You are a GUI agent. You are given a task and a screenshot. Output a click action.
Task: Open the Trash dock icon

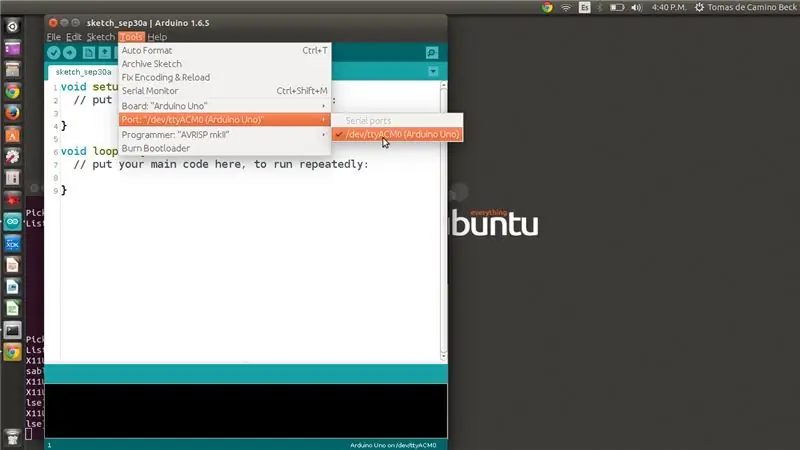(12, 438)
